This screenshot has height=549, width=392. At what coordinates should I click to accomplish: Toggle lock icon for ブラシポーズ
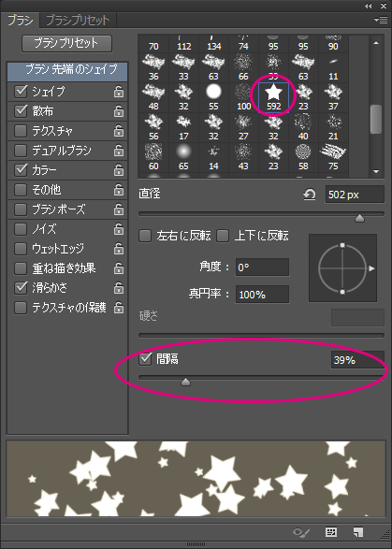(119, 209)
